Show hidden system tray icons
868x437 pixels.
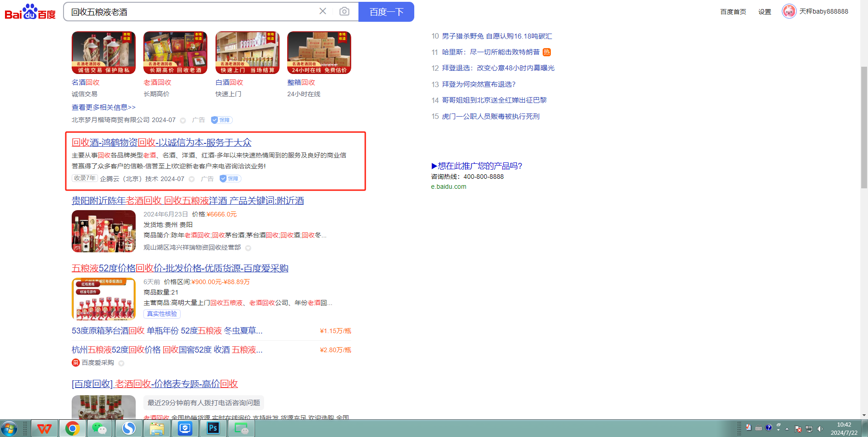click(787, 429)
